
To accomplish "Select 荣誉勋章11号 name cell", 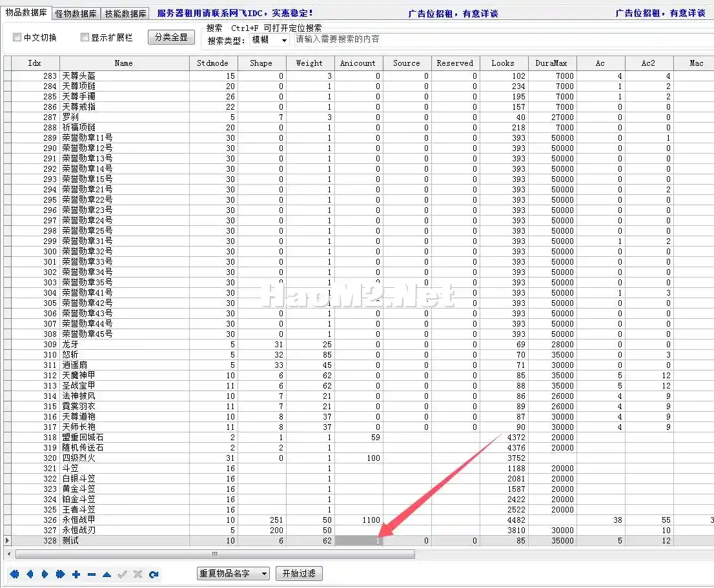I will (x=125, y=138).
